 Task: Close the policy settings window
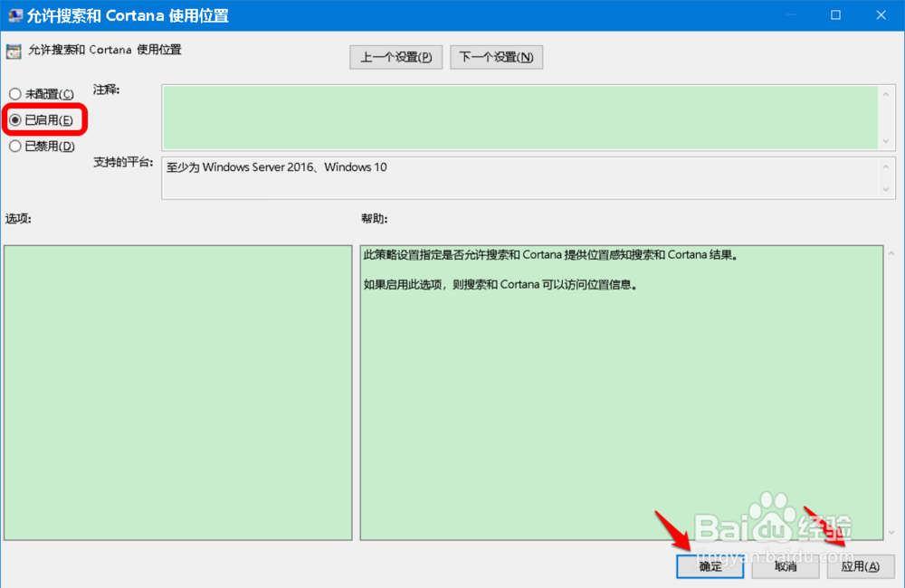pos(881,15)
